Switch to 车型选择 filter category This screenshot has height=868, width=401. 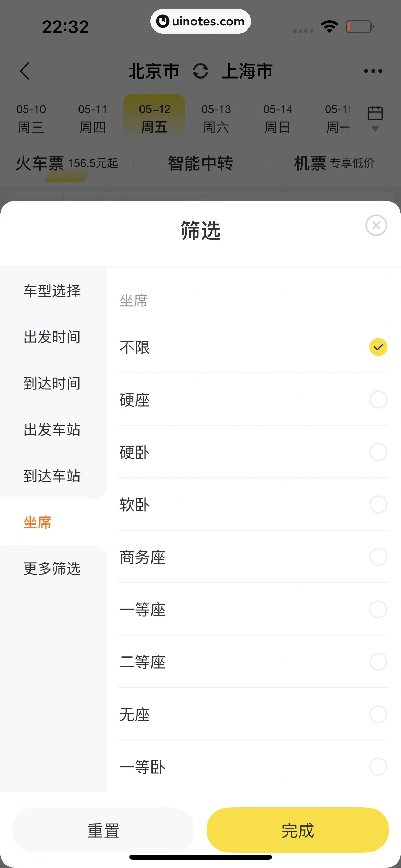52,291
